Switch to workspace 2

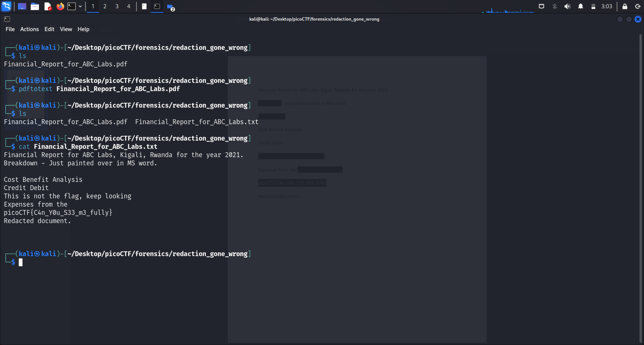click(x=105, y=6)
